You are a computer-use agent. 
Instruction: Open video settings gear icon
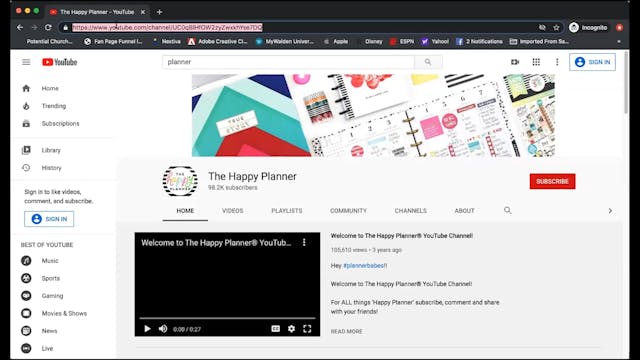(291, 329)
